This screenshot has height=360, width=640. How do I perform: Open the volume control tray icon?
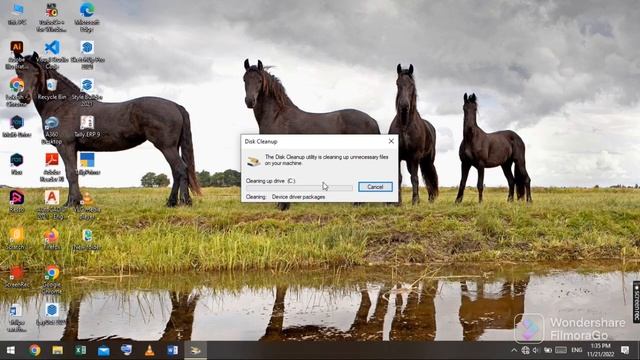(x=536, y=350)
